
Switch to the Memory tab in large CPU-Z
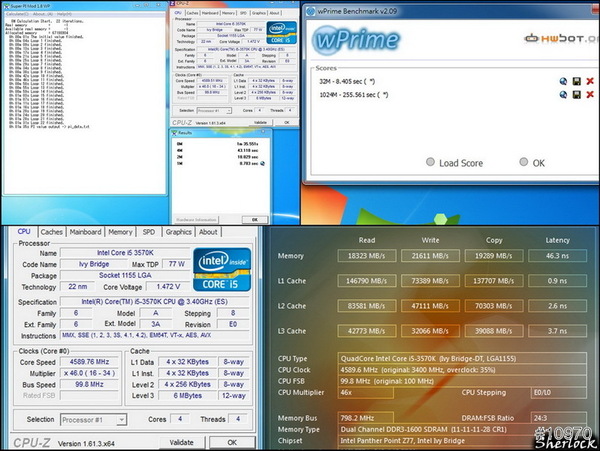120,232
